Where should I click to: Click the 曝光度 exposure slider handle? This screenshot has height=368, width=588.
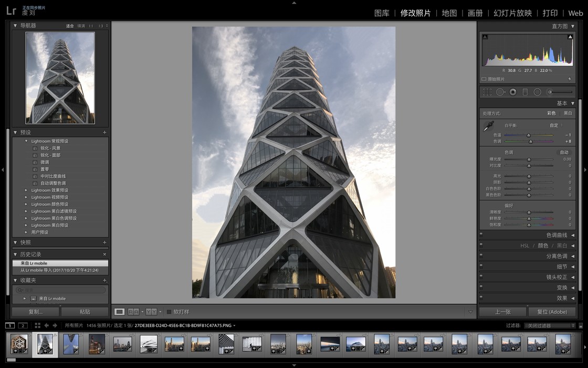[x=529, y=159]
